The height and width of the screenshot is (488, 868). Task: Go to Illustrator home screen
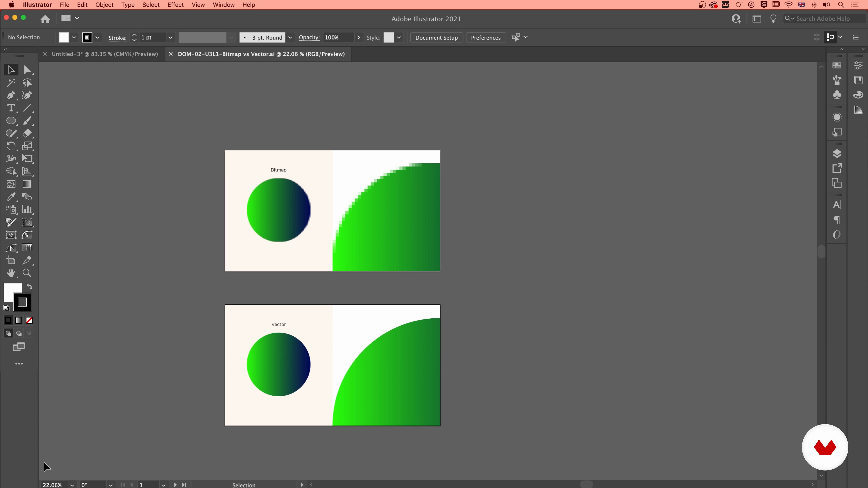click(x=45, y=19)
